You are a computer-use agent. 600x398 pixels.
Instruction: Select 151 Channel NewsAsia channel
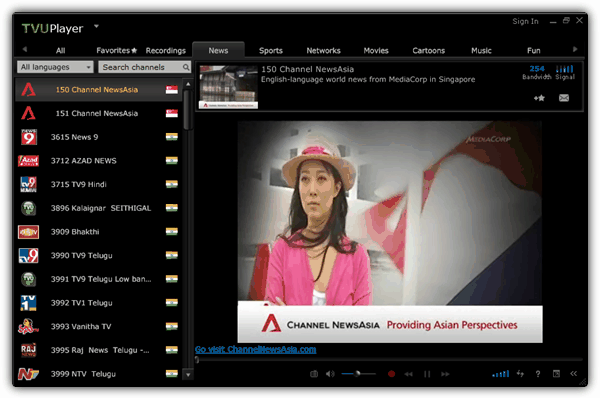pyautogui.click(x=99, y=113)
